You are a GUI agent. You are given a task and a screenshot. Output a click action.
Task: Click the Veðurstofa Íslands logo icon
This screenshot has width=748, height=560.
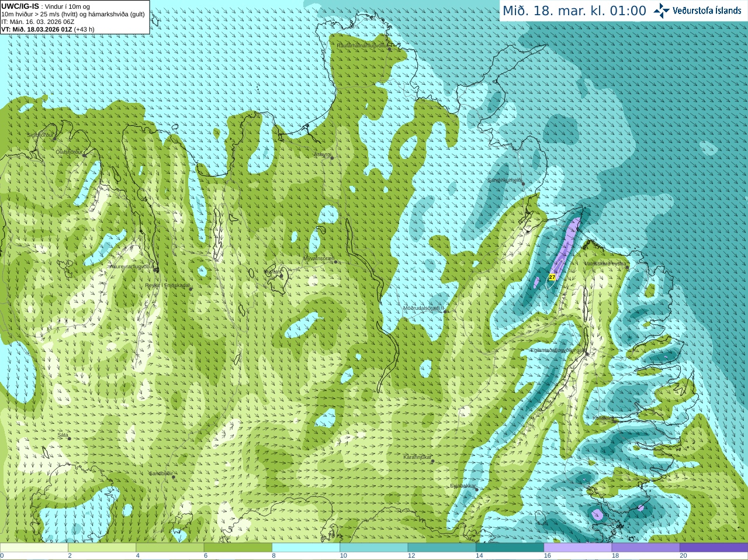(661, 11)
